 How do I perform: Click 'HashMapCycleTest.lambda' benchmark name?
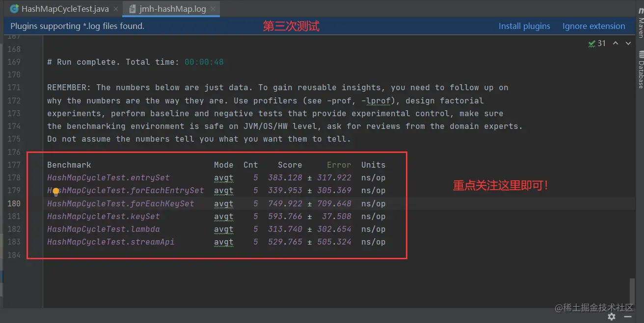104,229
